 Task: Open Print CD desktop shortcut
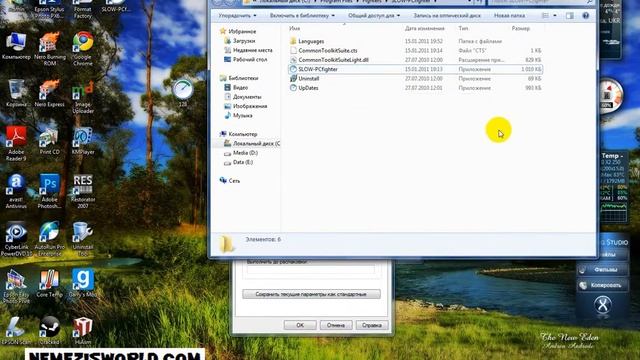tap(49, 141)
